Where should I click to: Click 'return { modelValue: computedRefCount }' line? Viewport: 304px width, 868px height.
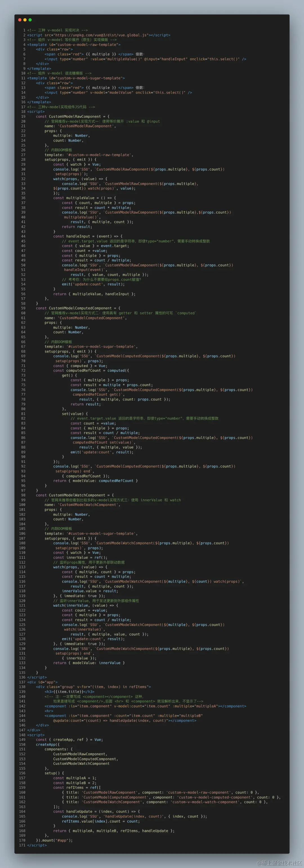point(95,481)
